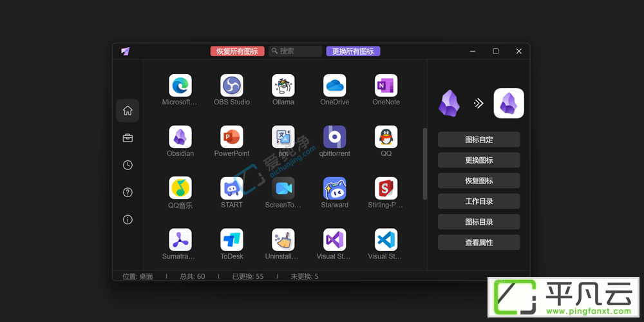Image resolution: width=644 pixels, height=322 pixels.
Task: Select the purple Visual Studio icon
Action: pos(335,240)
